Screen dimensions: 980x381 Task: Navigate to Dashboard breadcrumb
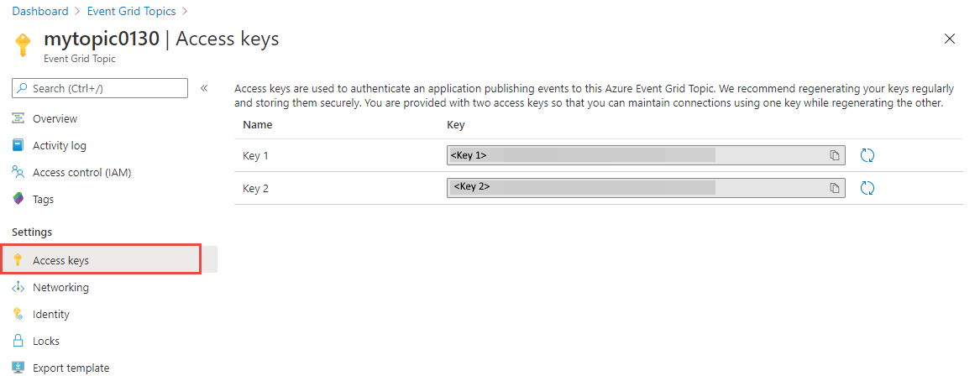coord(40,11)
